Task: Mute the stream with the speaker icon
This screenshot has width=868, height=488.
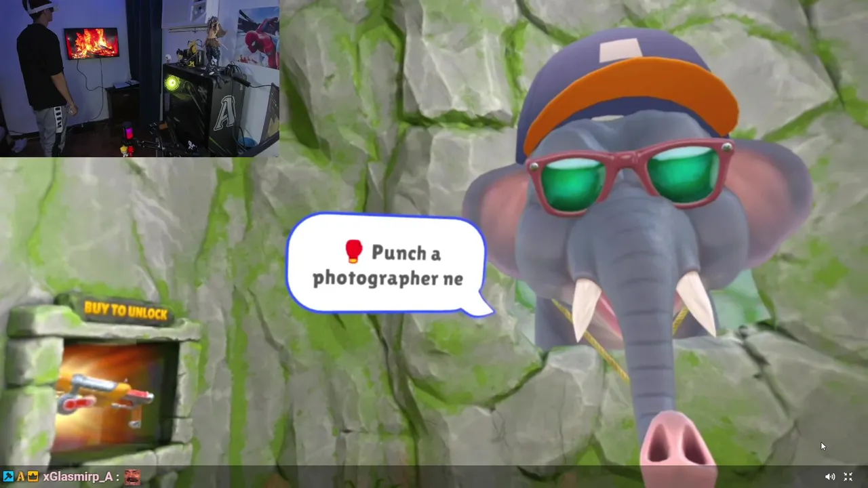Action: tap(829, 476)
